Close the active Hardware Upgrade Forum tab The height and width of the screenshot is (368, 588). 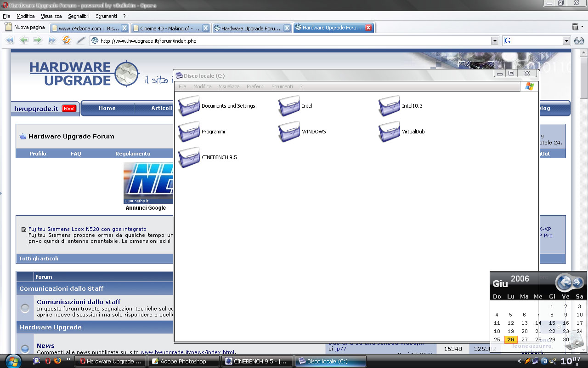click(368, 28)
